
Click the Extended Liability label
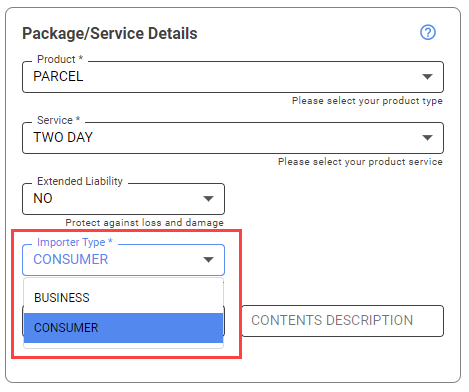(80, 181)
